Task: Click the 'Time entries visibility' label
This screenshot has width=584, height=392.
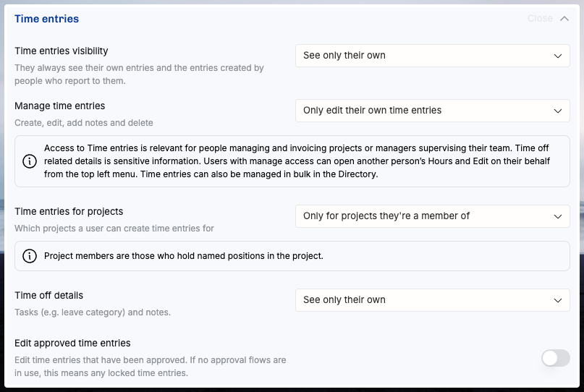Action: tap(62, 51)
